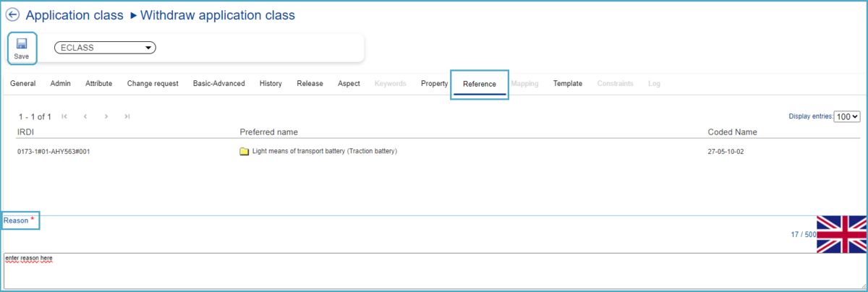Go to next page of results
Image resolution: width=868 pixels, height=292 pixels.
[106, 116]
